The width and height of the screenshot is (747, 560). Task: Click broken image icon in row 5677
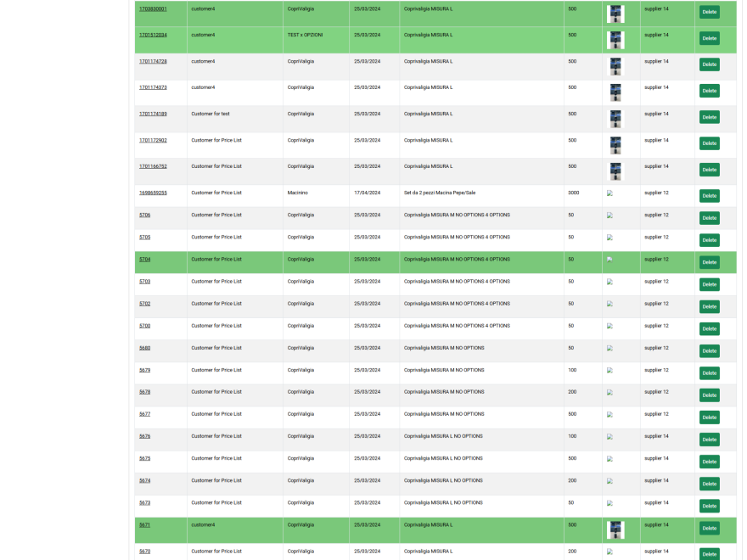pyautogui.click(x=609, y=415)
